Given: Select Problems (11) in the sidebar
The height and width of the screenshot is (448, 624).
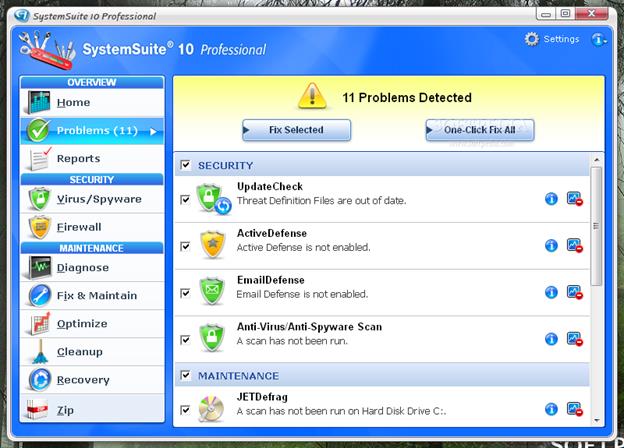Looking at the screenshot, I should [x=92, y=131].
